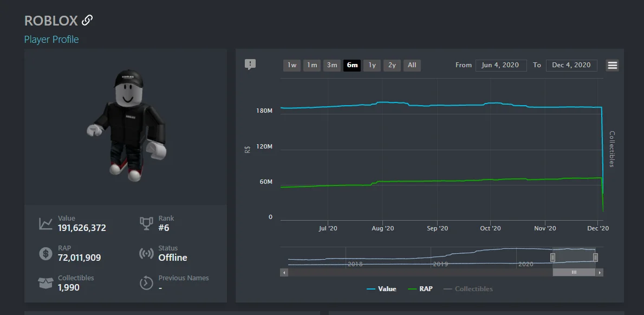Click the collectibles count 1,990
This screenshot has height=315, width=644.
(69, 287)
